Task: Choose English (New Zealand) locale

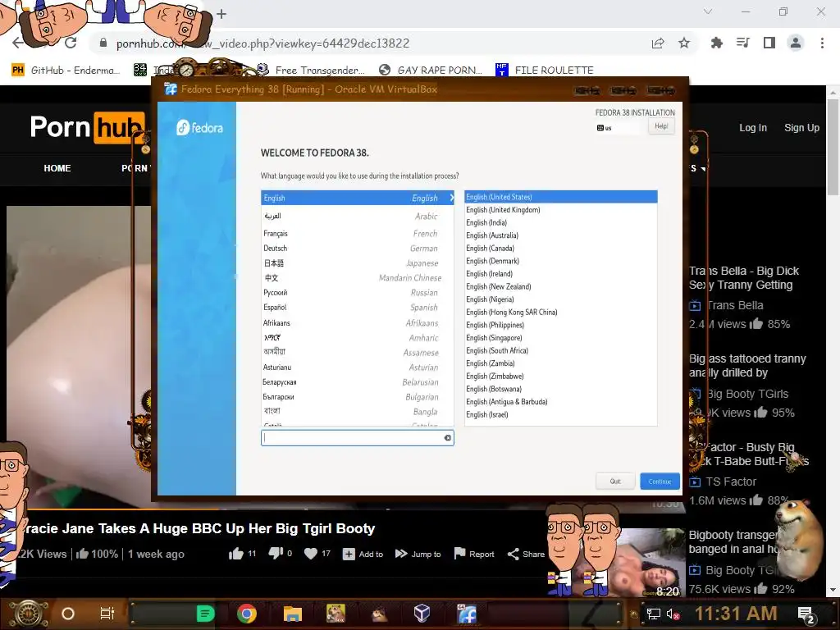Action: (x=561, y=286)
